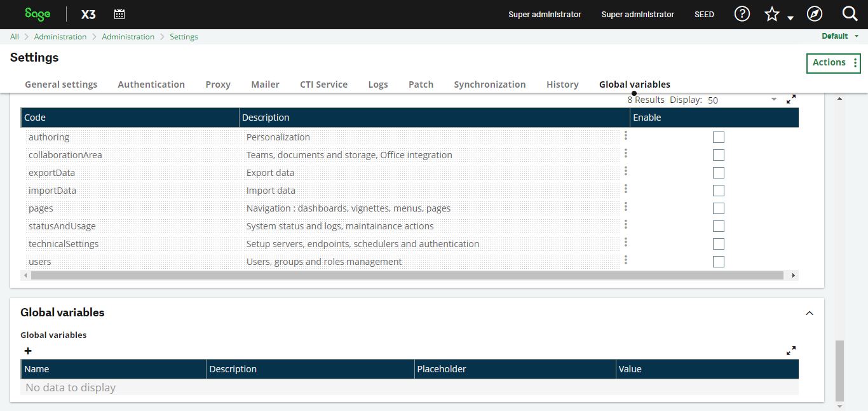The width and height of the screenshot is (868, 411).
Task: Click the Sage logo
Action: point(36,13)
